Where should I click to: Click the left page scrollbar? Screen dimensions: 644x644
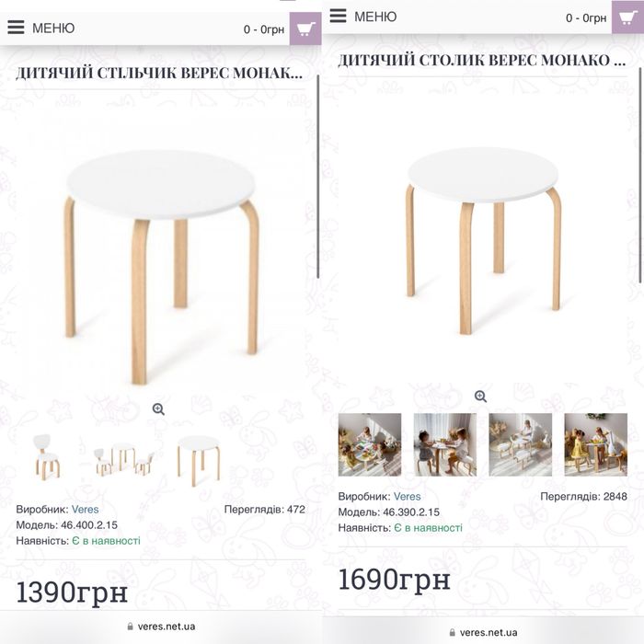coord(318,175)
